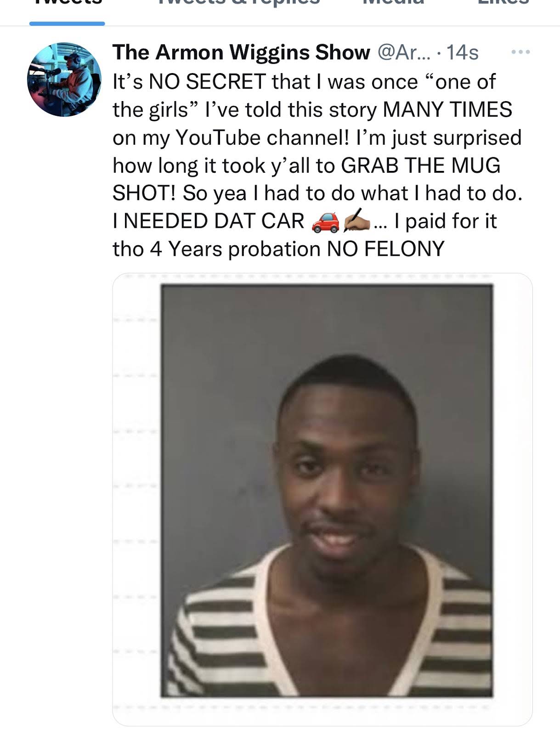560x735 pixels.
Task: Tap the truncated @Ar... handle
Action: [x=404, y=52]
